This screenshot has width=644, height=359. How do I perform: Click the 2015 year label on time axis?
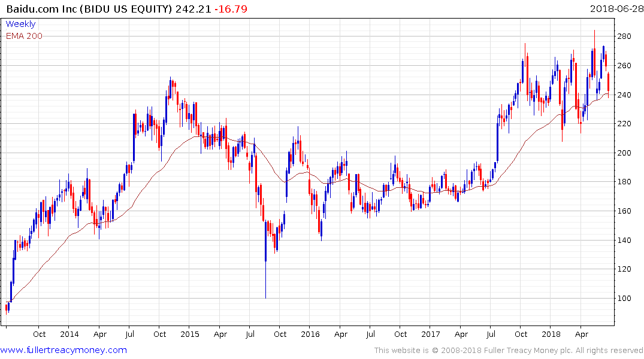point(190,334)
